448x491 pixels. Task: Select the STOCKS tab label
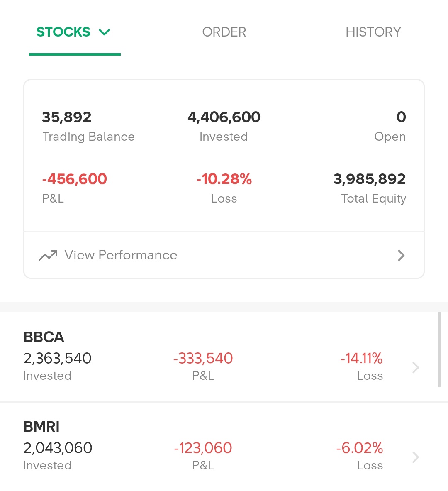coord(63,32)
